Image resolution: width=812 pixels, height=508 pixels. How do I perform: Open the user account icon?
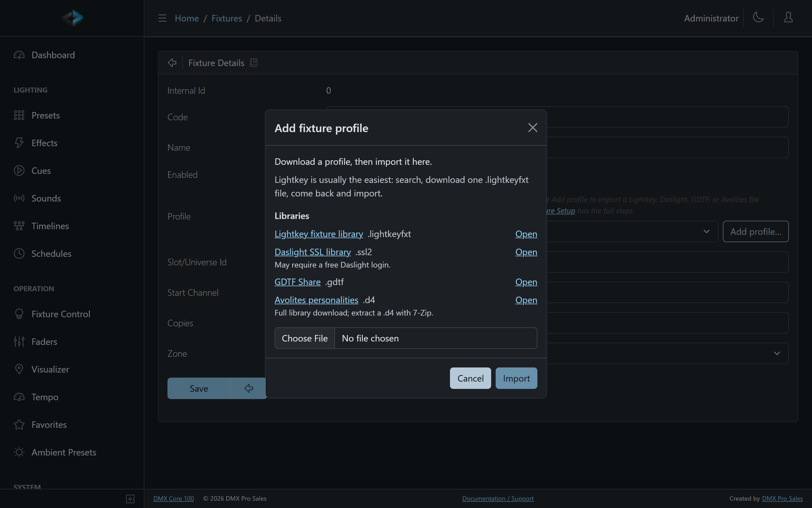point(789,17)
